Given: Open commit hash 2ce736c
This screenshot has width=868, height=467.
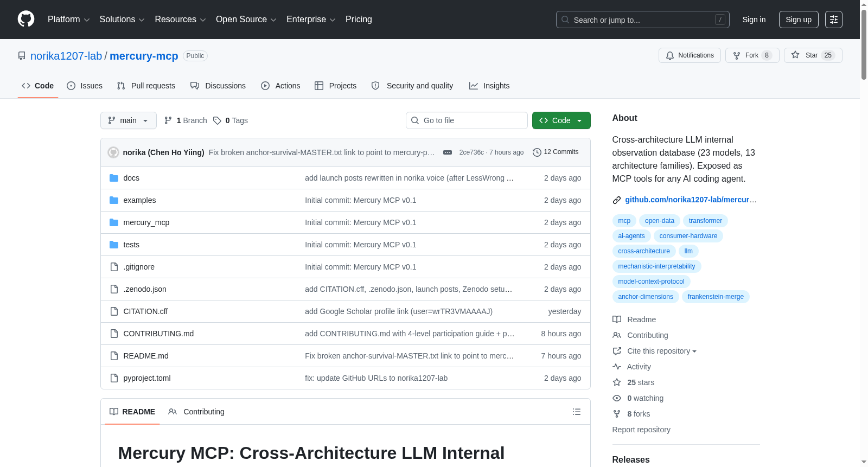Looking at the screenshot, I should [471, 152].
